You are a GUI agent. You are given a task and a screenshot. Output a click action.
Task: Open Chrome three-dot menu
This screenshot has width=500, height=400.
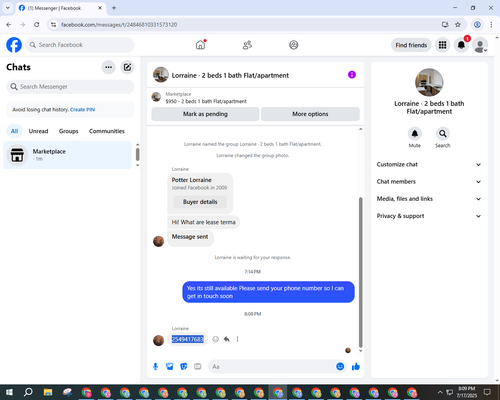[491, 25]
